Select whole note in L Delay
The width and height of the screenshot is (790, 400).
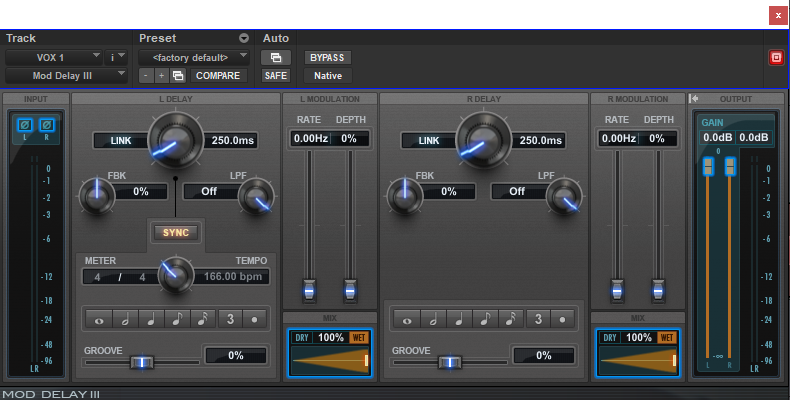(x=99, y=319)
